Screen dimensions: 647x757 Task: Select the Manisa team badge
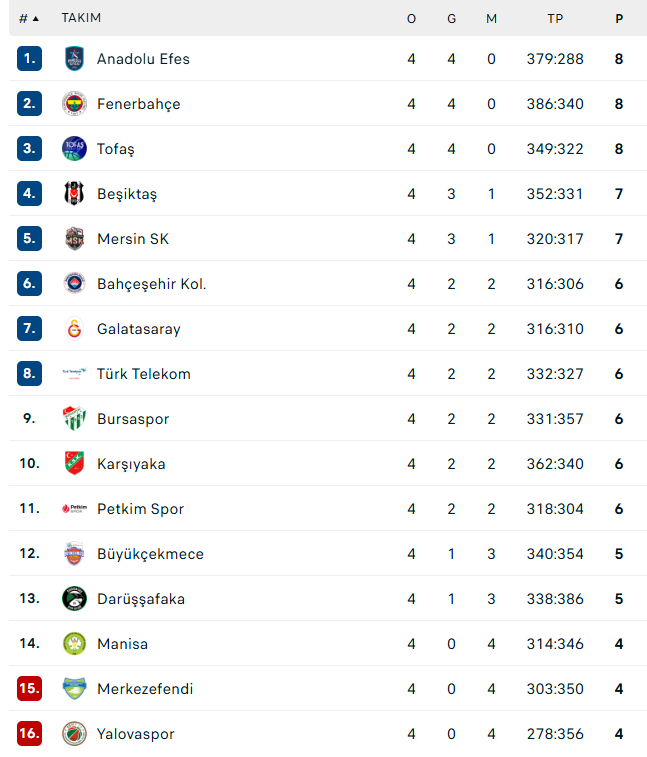coord(74,644)
